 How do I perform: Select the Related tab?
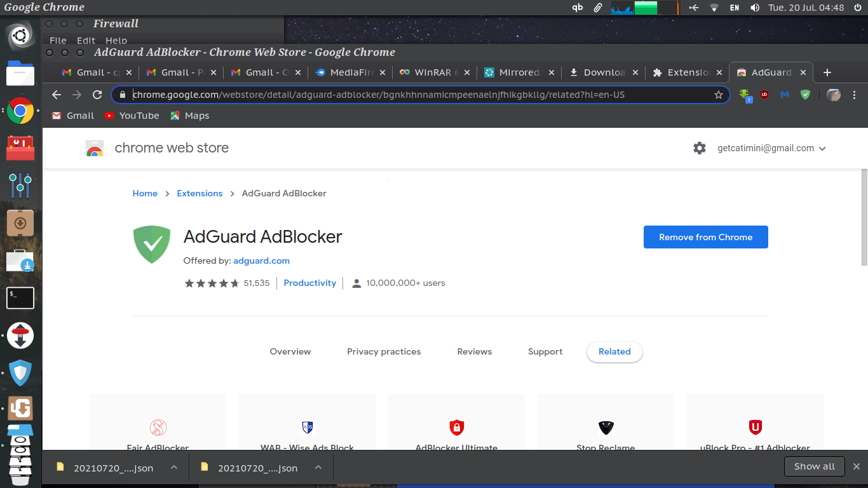click(x=614, y=351)
